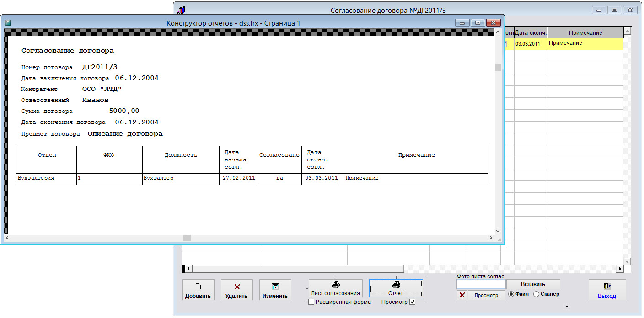Screen dimensions: 644x318
Task: Click the Примечание column header in the grid
Action: pyautogui.click(x=585, y=33)
